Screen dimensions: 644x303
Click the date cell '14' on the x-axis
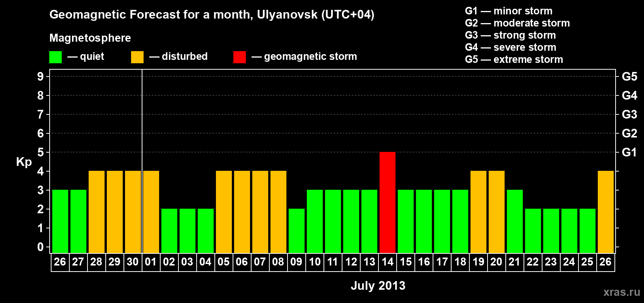point(388,262)
